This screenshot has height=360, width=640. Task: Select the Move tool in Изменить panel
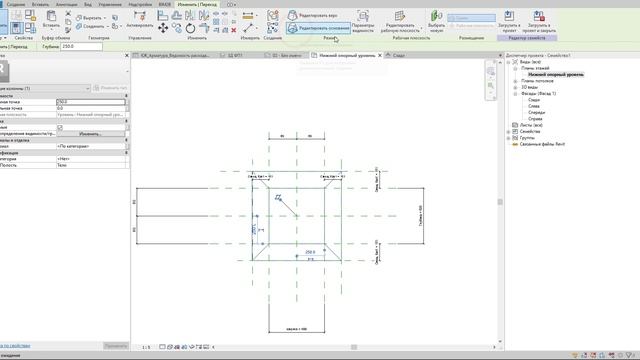click(163, 28)
